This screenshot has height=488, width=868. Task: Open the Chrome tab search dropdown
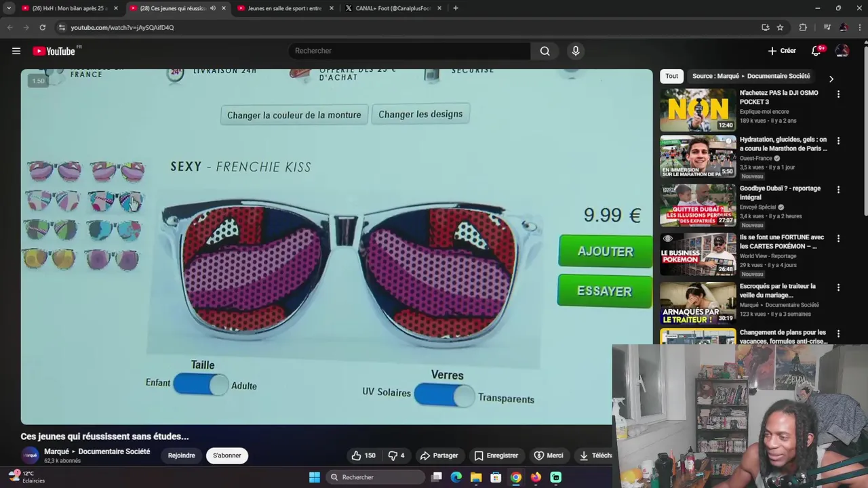pyautogui.click(x=9, y=8)
